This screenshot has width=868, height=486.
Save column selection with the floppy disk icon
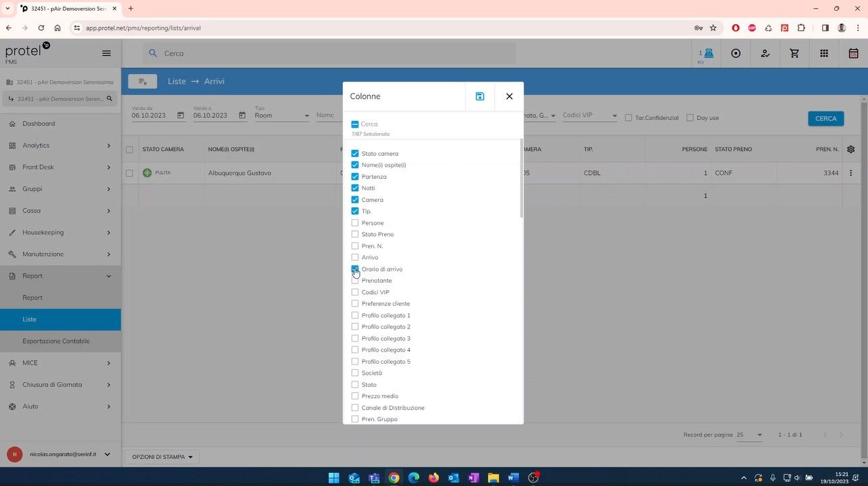click(x=479, y=97)
